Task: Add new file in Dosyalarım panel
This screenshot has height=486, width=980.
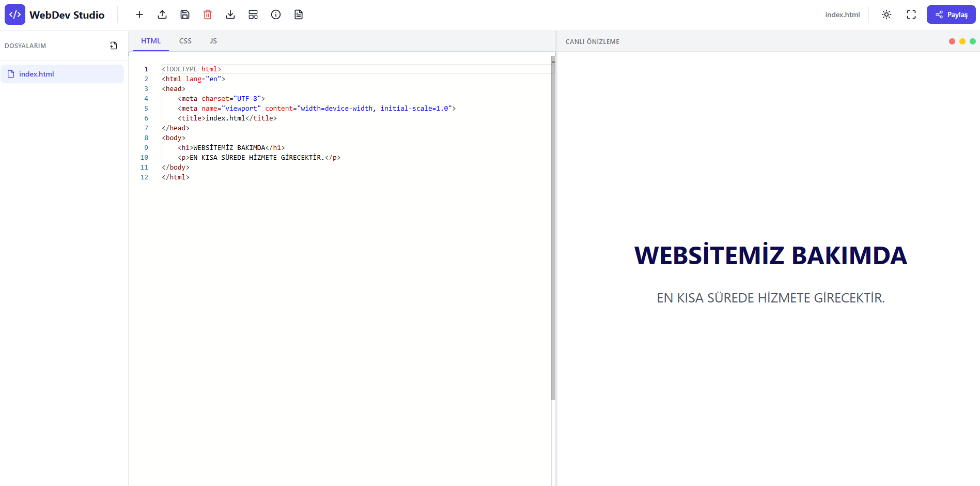Action: point(114,45)
